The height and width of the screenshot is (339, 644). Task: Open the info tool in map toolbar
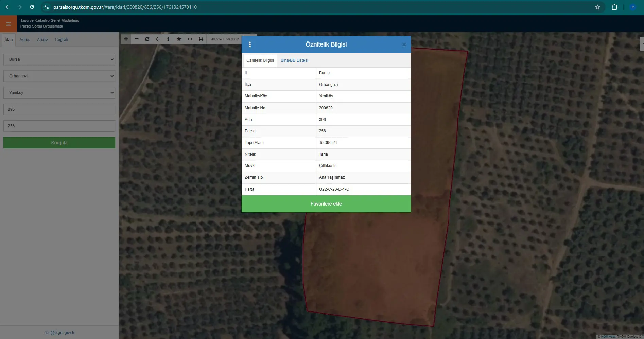[168, 39]
